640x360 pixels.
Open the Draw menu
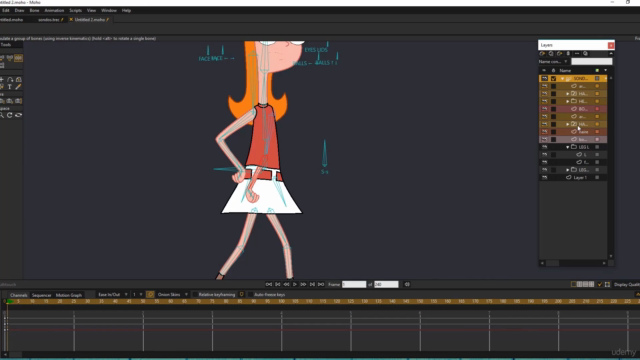[19, 10]
